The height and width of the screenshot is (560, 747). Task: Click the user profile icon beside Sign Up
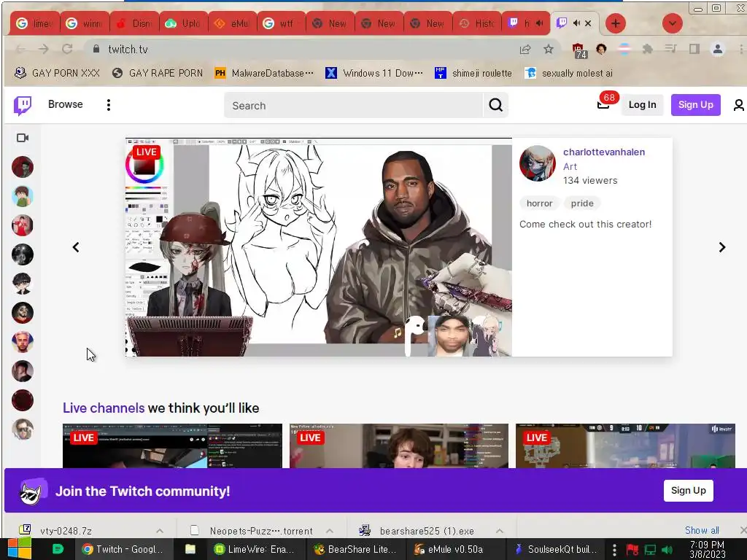click(x=738, y=105)
